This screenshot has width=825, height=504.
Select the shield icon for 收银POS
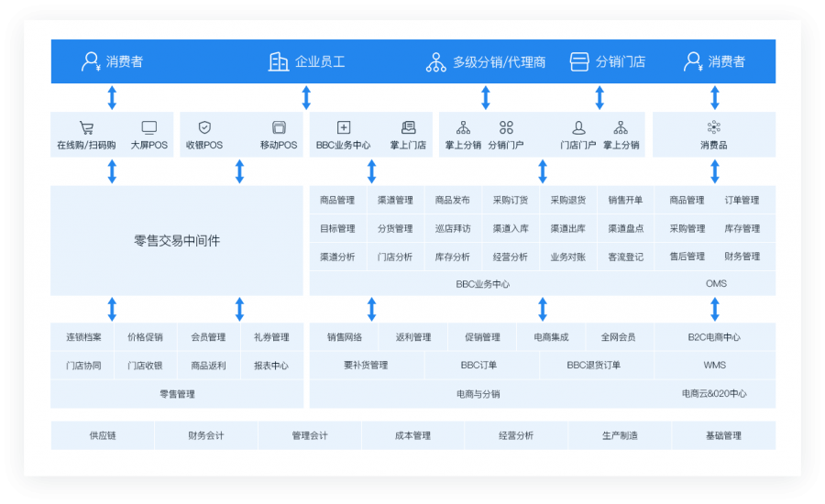coord(204,128)
